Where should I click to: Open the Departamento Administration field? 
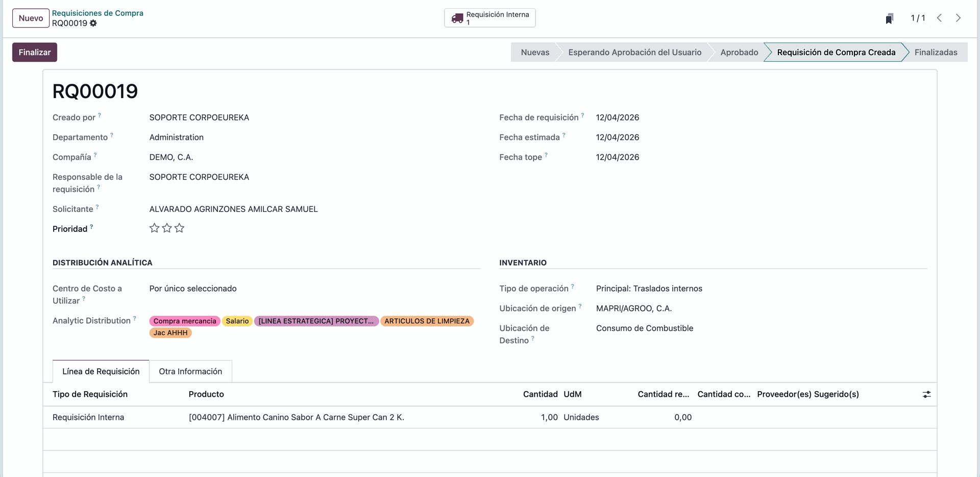pyautogui.click(x=176, y=137)
